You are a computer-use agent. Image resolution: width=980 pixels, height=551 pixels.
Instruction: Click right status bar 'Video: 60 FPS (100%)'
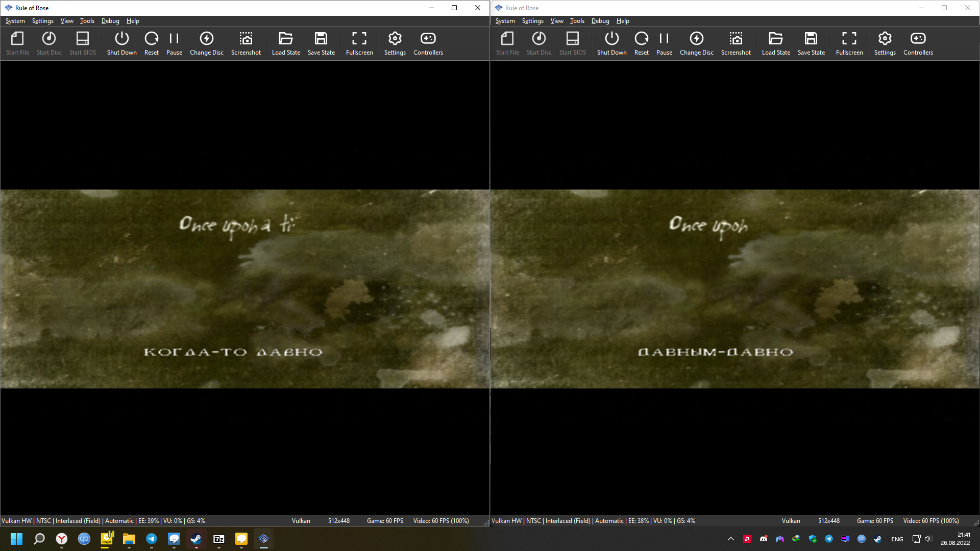click(x=931, y=521)
